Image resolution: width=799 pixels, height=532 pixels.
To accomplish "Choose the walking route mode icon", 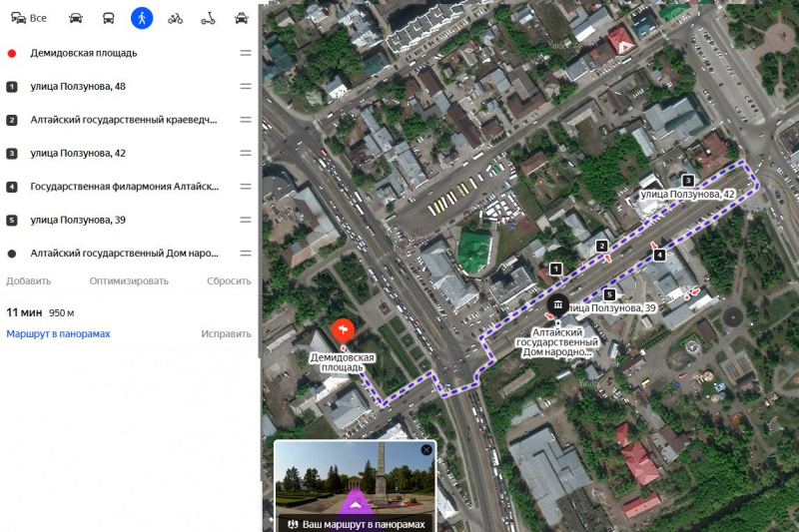I will click(142, 18).
